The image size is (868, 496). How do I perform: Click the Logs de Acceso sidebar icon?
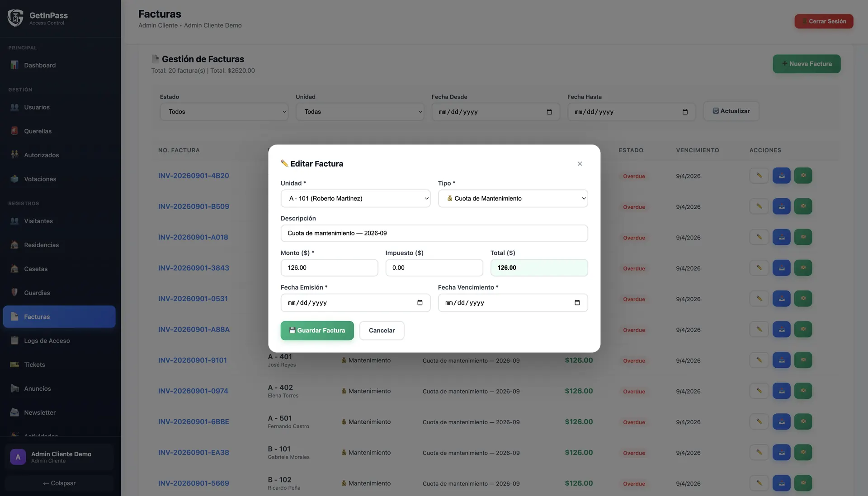click(14, 340)
